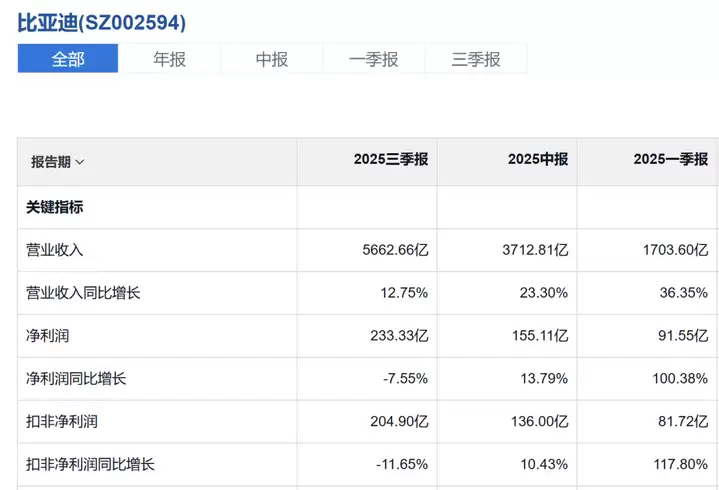Switch to the 年报 tab
This screenshot has height=490, width=719.
(x=169, y=59)
